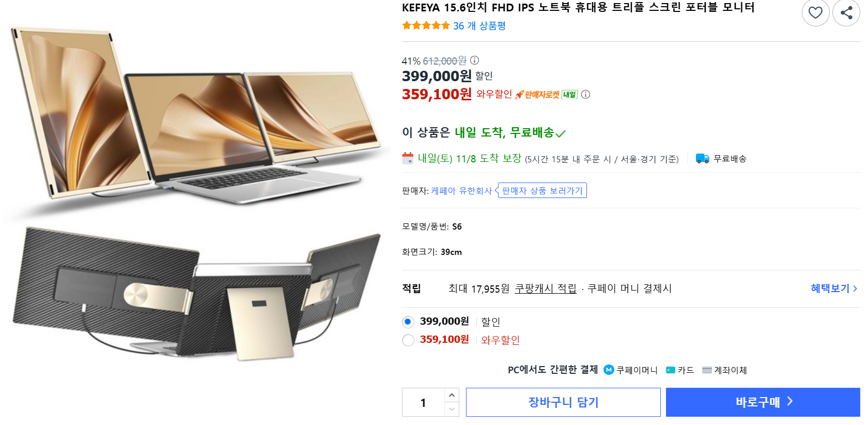This screenshot has height=425, width=868.
Task: Click the five-star rating icons
Action: pos(426,25)
